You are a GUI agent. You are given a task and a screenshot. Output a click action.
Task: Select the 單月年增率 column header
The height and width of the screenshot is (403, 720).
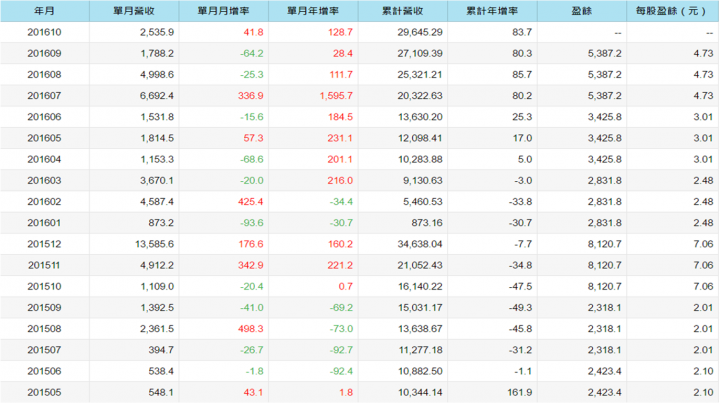[313, 11]
